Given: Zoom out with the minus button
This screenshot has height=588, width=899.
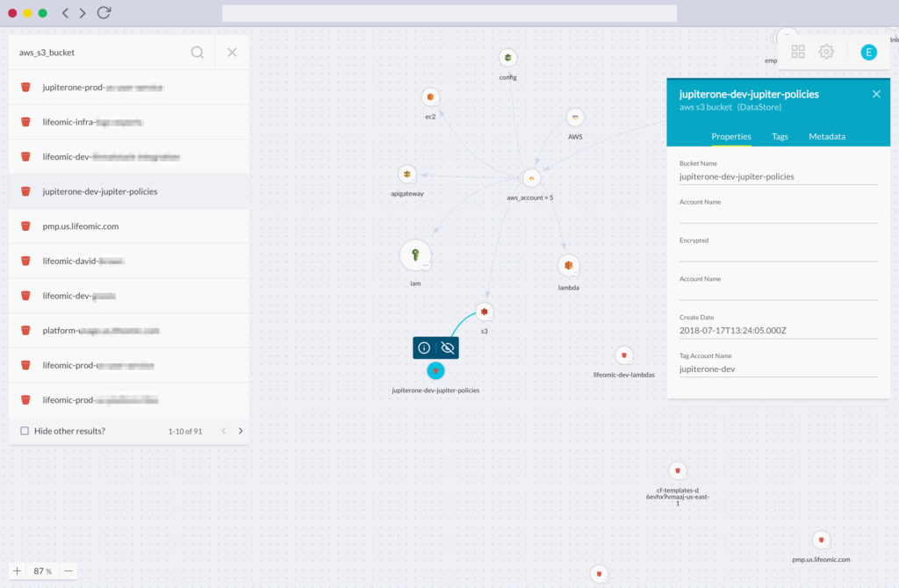Looking at the screenshot, I should 68,570.
